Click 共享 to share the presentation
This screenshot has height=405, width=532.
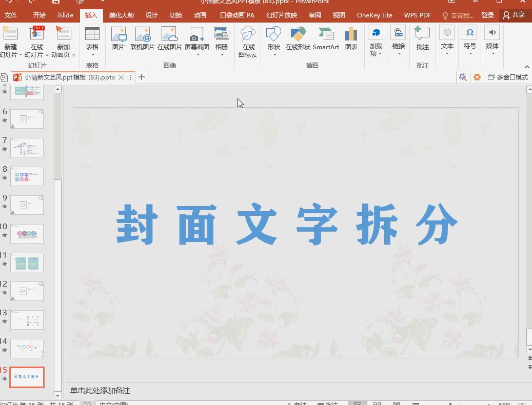(x=515, y=15)
